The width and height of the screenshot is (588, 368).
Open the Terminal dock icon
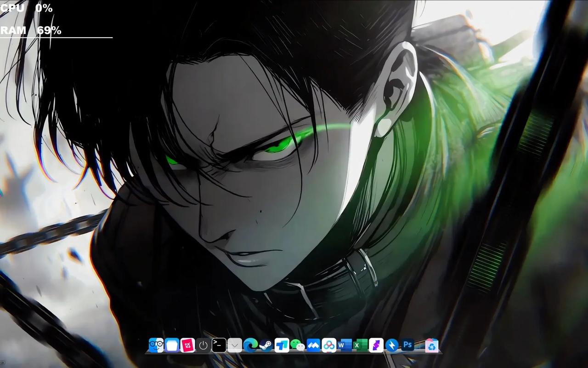click(219, 345)
